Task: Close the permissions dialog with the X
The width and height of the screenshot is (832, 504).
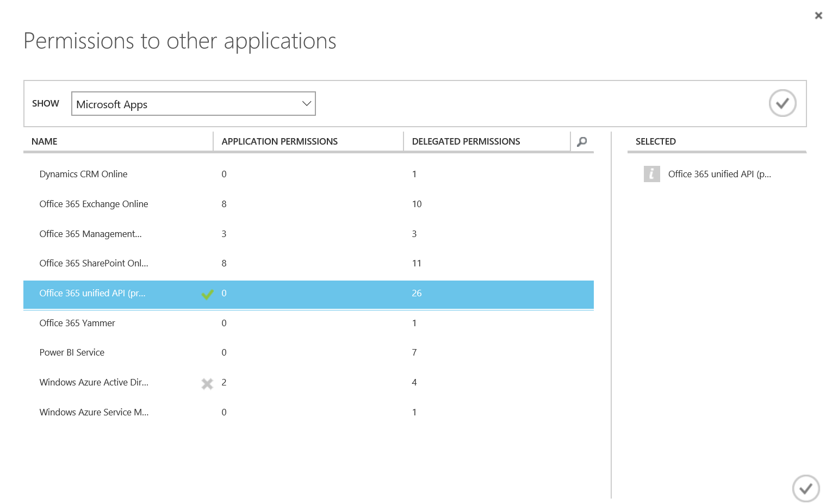Action: (x=818, y=15)
